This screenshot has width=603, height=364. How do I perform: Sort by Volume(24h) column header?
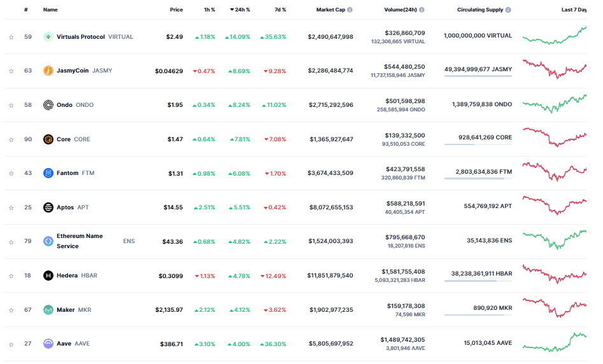[x=401, y=10]
